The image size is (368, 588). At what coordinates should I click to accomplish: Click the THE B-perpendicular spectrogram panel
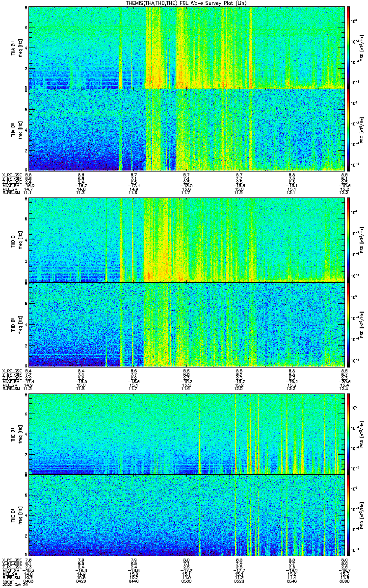(x=185, y=433)
